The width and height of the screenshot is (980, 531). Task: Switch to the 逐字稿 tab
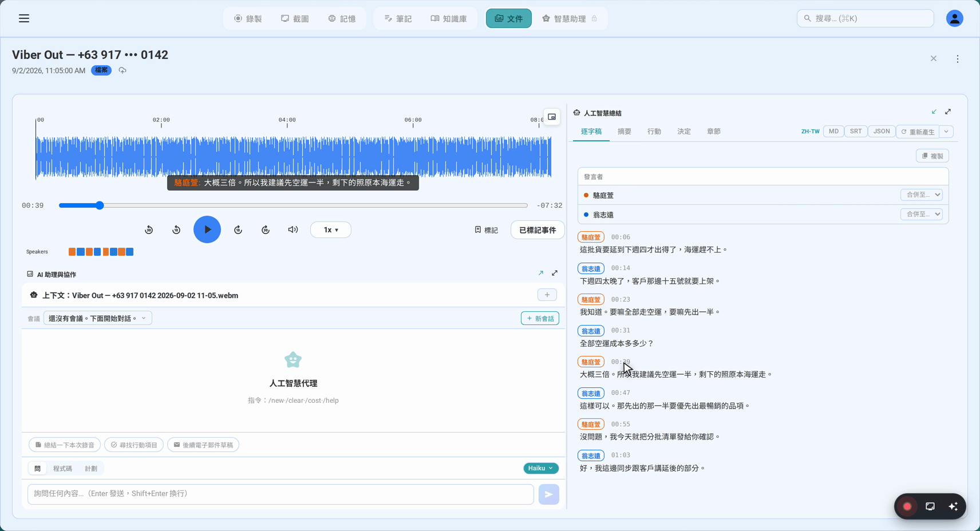point(591,132)
